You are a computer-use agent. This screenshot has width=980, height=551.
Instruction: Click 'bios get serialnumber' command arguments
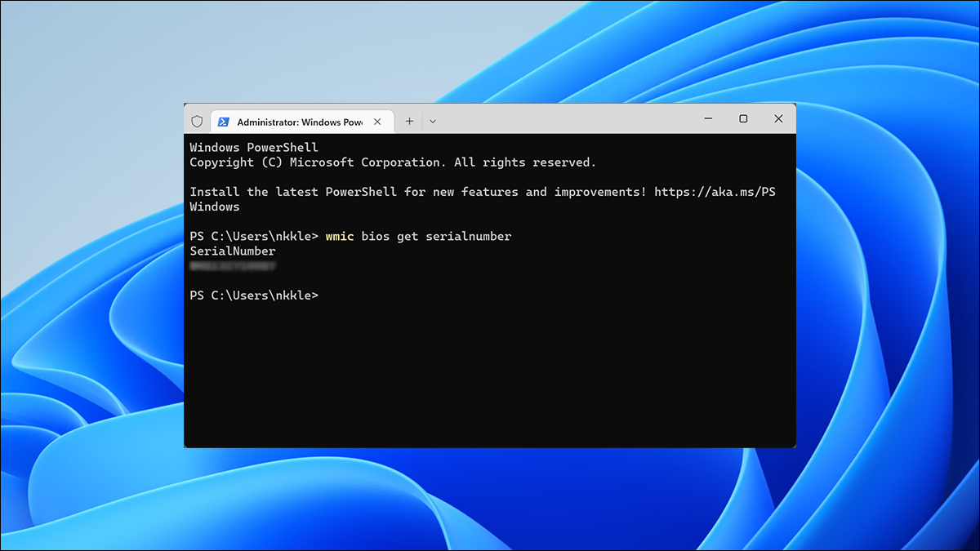coord(436,236)
